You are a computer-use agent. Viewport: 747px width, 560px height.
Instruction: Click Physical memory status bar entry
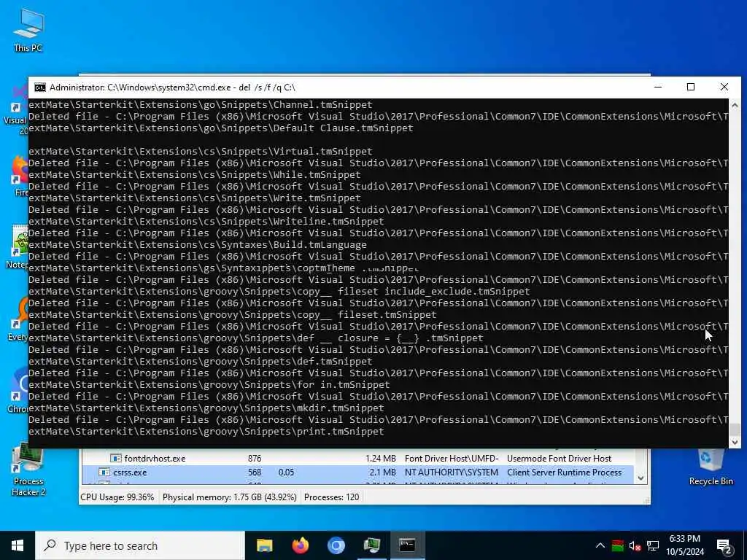click(230, 497)
